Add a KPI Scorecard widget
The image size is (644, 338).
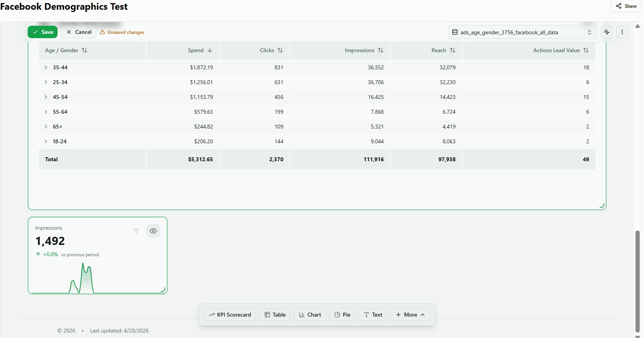click(230, 315)
